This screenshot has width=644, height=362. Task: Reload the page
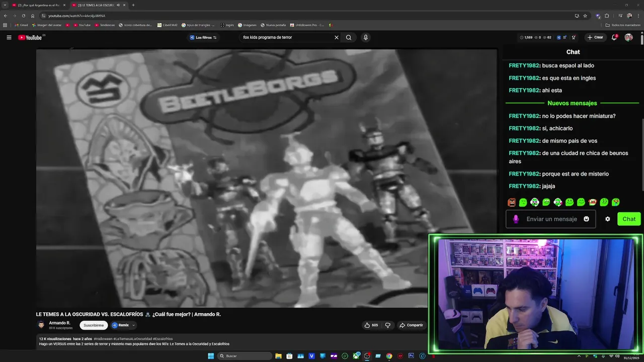(23, 16)
